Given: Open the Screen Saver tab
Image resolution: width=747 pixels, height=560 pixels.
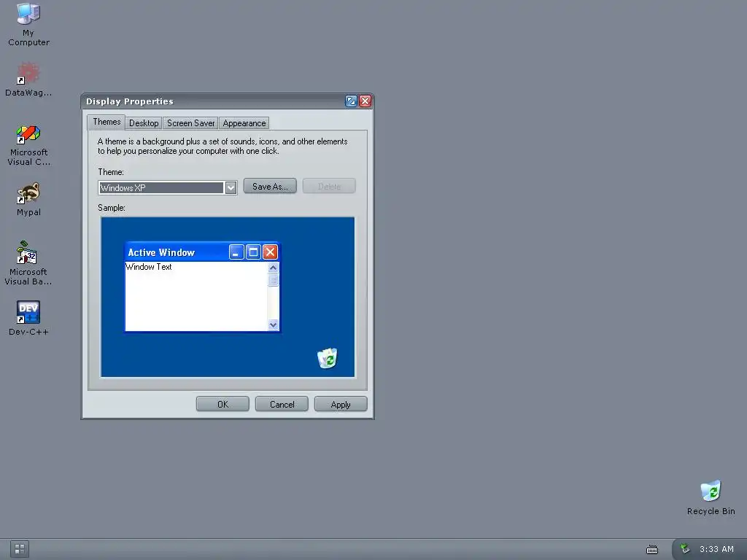Looking at the screenshot, I should tap(190, 123).
